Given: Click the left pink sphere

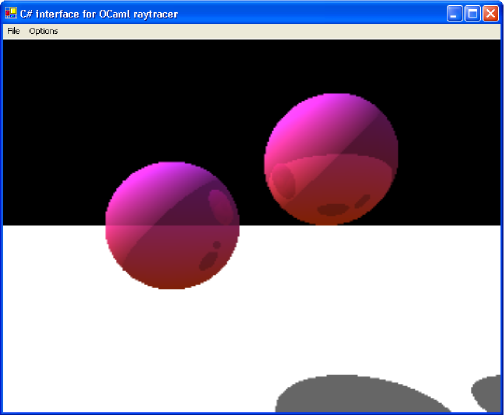Looking at the screenshot, I should (x=172, y=225).
